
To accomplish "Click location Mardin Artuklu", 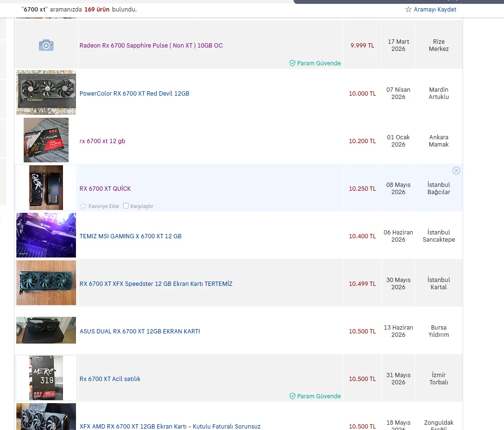I will coord(439,93).
